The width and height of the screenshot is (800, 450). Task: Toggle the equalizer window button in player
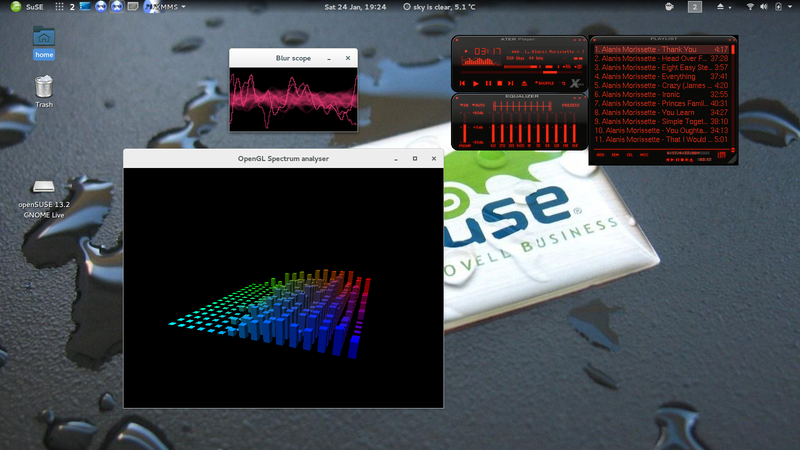coord(567,67)
